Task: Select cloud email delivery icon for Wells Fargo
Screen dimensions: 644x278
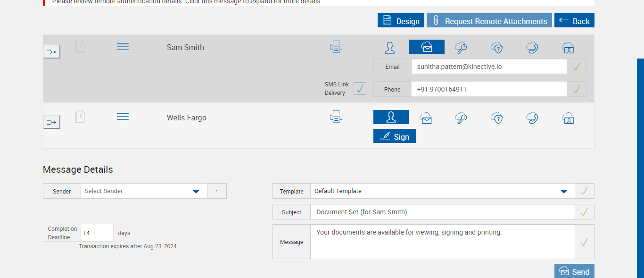Action: [426, 118]
